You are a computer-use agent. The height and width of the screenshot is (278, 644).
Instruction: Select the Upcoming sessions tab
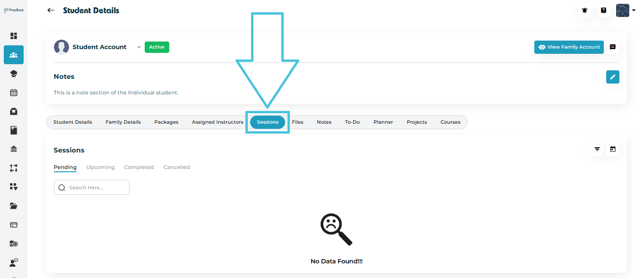click(x=100, y=167)
